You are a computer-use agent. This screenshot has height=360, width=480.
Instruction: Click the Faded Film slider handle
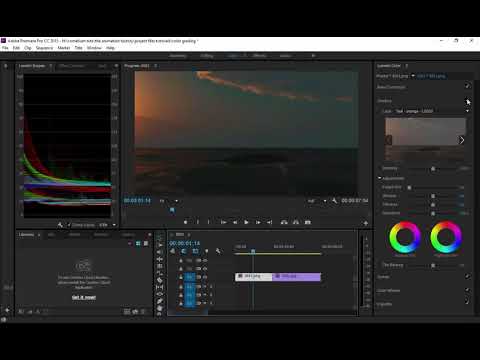(x=409, y=187)
